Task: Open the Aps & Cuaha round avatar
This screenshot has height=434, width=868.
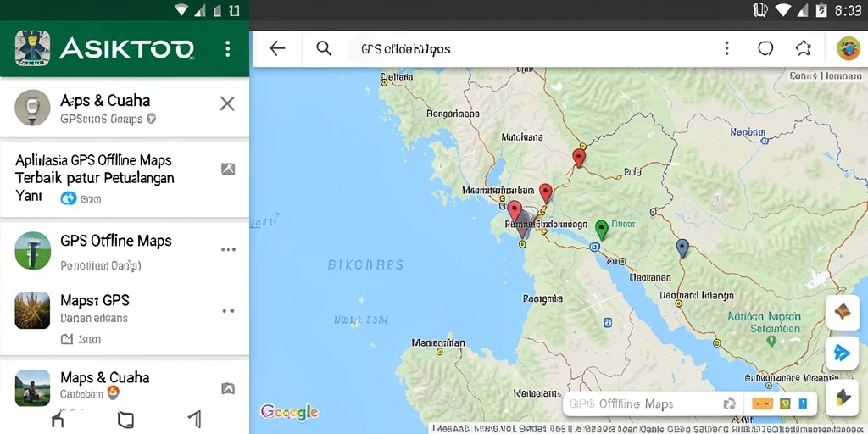Action: [32, 108]
